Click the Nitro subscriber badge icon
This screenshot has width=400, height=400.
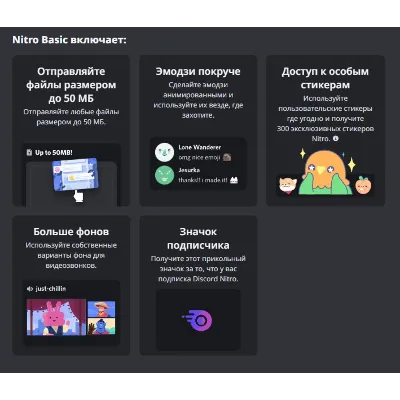coord(197,320)
